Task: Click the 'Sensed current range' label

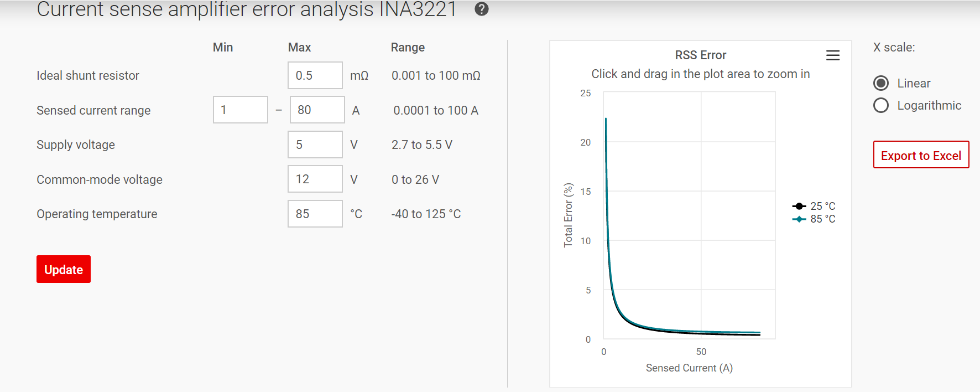Action: coord(93,110)
